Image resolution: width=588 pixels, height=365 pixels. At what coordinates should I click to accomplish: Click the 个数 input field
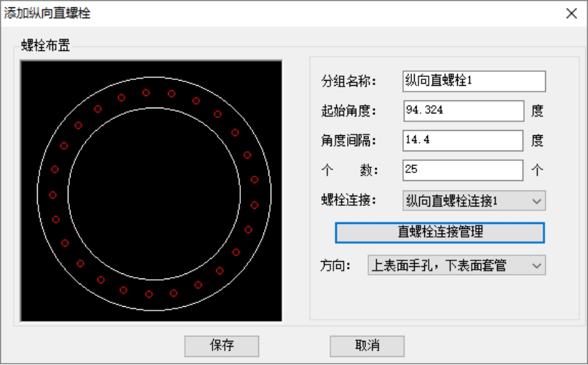point(463,170)
